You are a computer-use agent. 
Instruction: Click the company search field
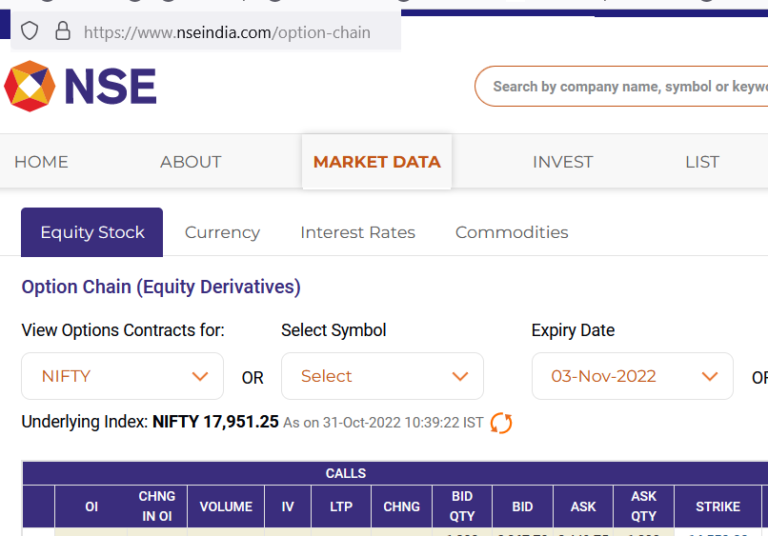tap(621, 86)
